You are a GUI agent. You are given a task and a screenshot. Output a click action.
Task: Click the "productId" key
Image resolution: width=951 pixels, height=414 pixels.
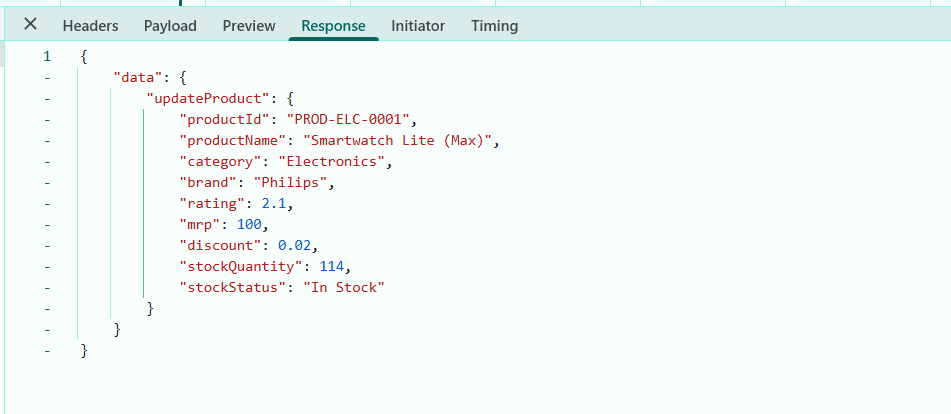(x=225, y=119)
